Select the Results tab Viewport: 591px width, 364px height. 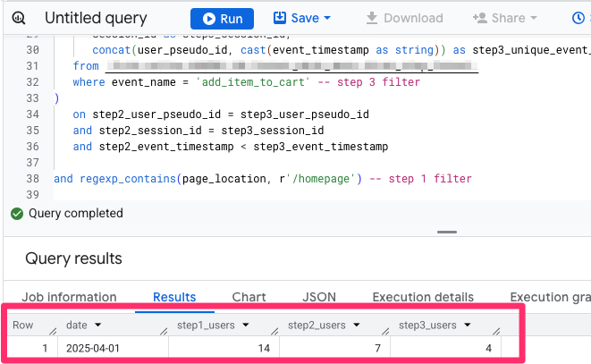[x=174, y=297]
